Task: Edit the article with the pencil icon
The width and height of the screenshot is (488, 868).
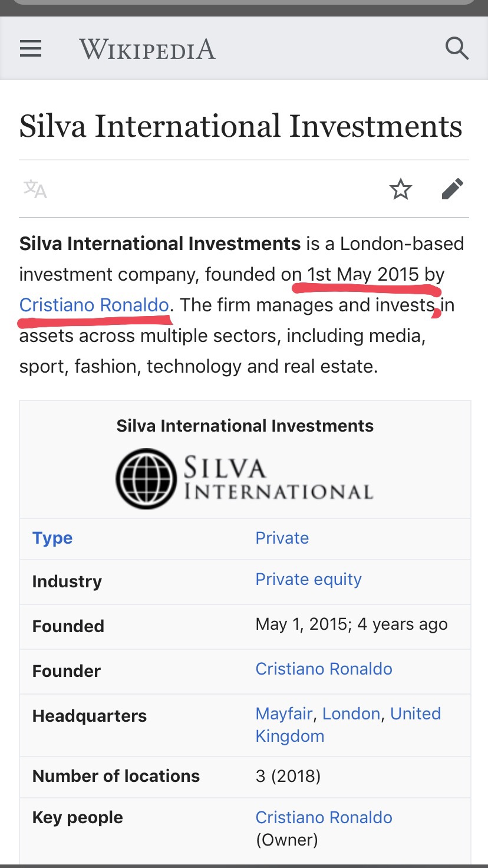Action: point(453,189)
